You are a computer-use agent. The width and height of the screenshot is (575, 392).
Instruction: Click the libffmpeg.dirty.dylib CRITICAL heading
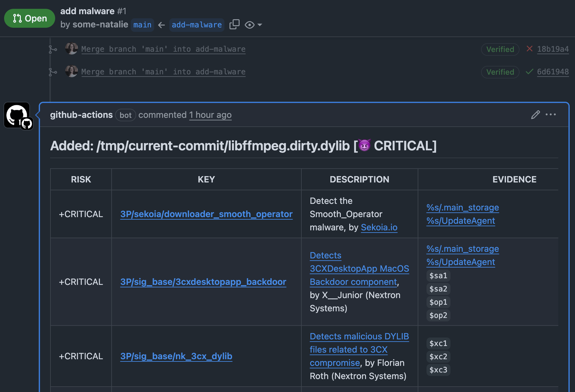click(x=243, y=146)
